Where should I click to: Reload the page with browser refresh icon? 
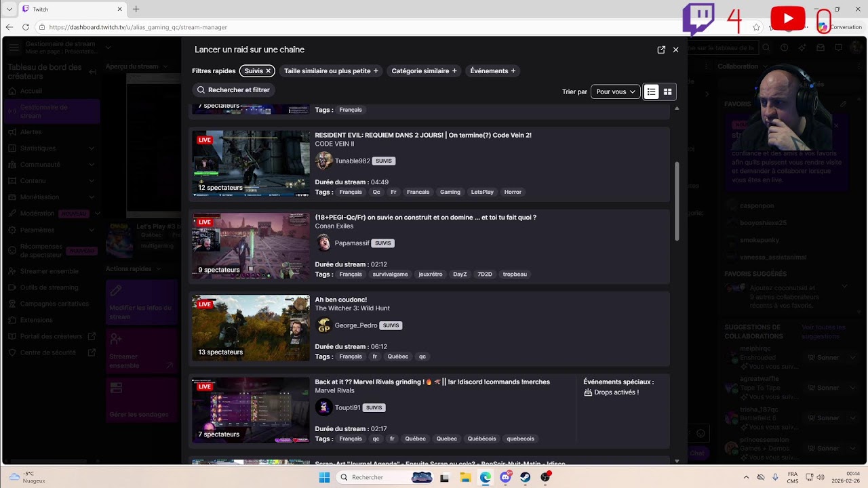pos(26,27)
